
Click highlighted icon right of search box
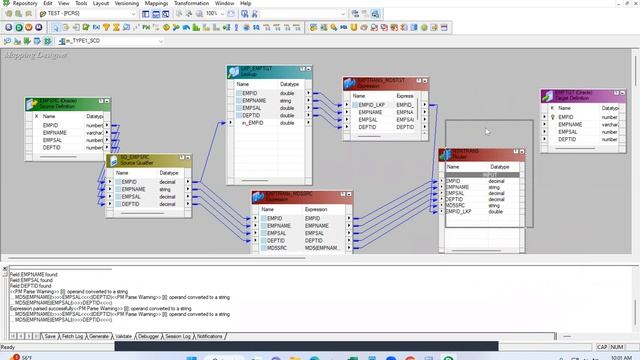pyautogui.click(x=375, y=13)
